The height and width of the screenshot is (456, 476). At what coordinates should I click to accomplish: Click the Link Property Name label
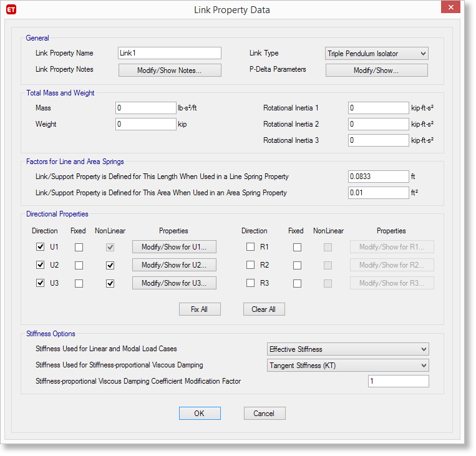[x=64, y=53]
